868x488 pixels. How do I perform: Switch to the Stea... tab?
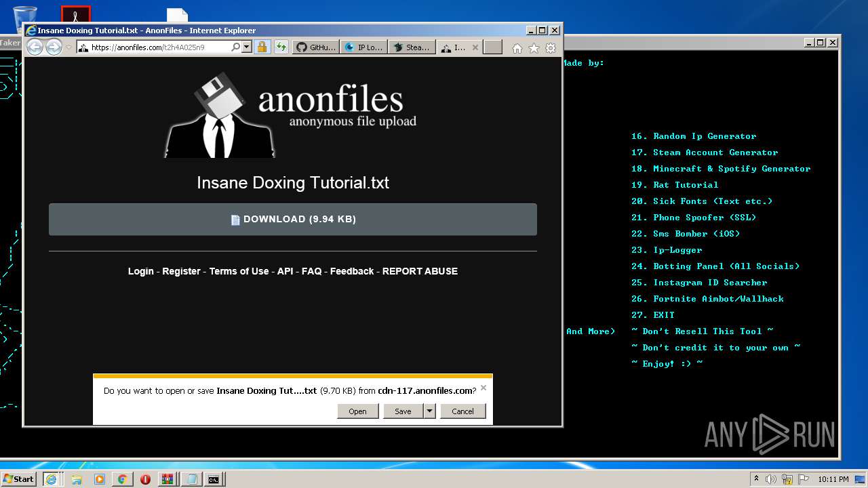click(412, 47)
